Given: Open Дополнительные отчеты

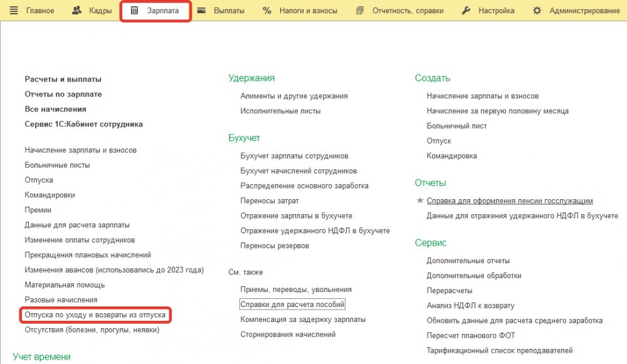Looking at the screenshot, I should [468, 261].
